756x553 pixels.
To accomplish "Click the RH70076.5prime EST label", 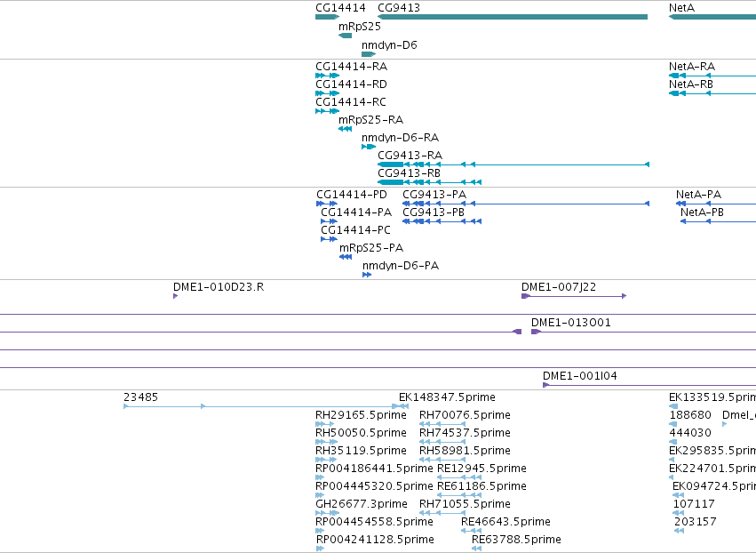I will [x=465, y=415].
